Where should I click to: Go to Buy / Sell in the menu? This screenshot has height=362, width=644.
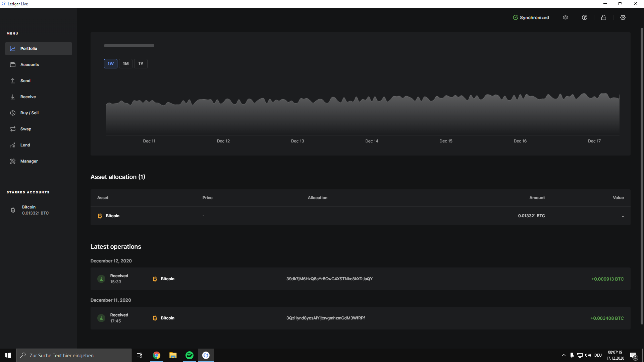point(29,113)
